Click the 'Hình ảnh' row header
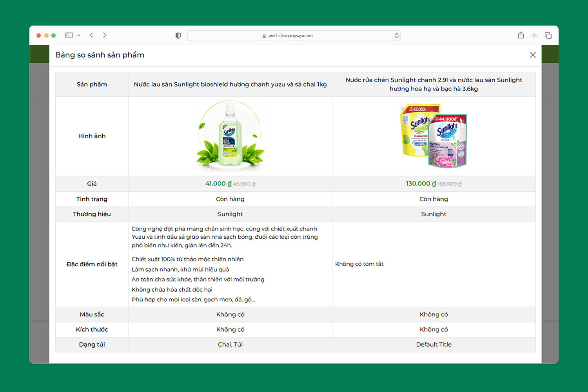Image resolution: width=588 pixels, height=392 pixels. [x=92, y=136]
